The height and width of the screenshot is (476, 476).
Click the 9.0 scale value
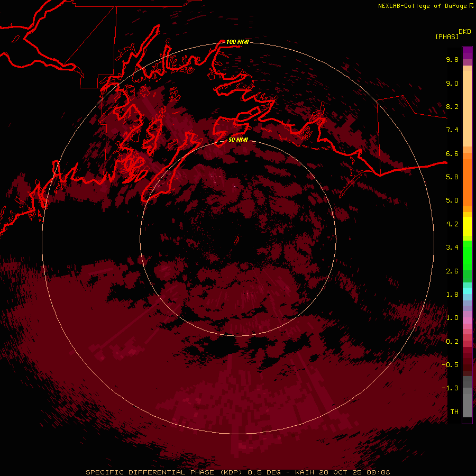(452, 83)
